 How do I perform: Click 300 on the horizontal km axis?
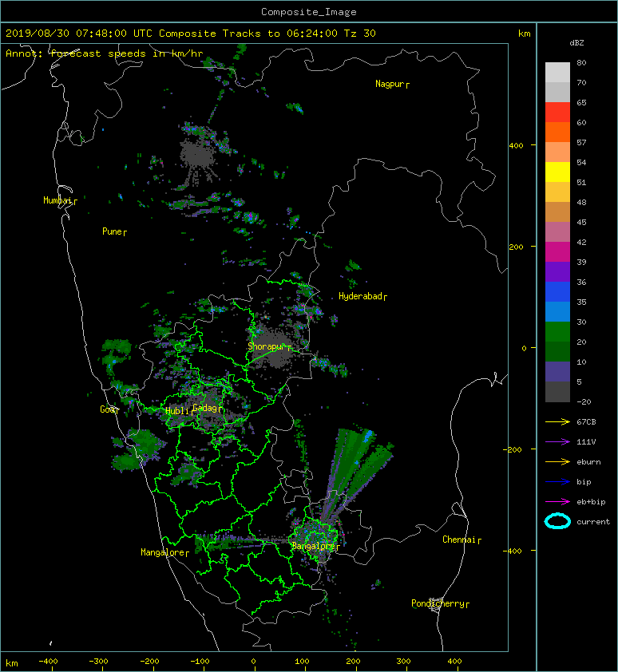(x=403, y=662)
